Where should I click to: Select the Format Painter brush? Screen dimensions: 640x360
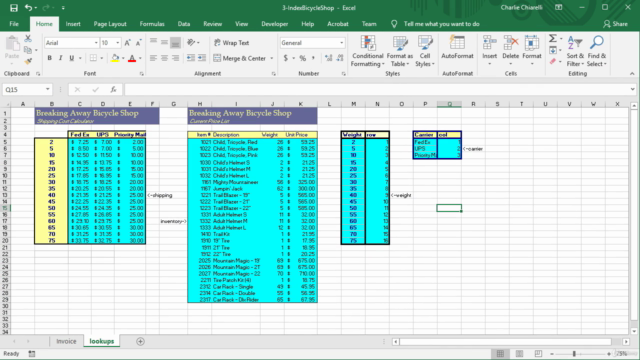[x=28, y=61]
